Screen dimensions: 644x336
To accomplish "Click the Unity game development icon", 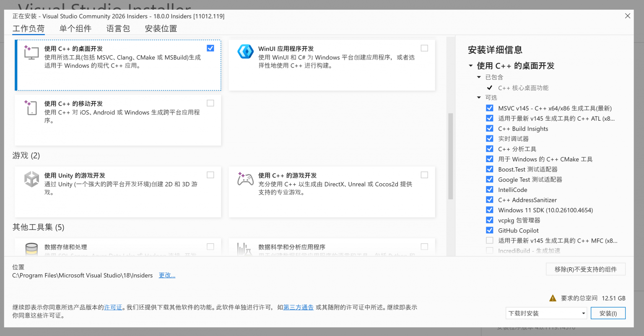I will point(31,179).
